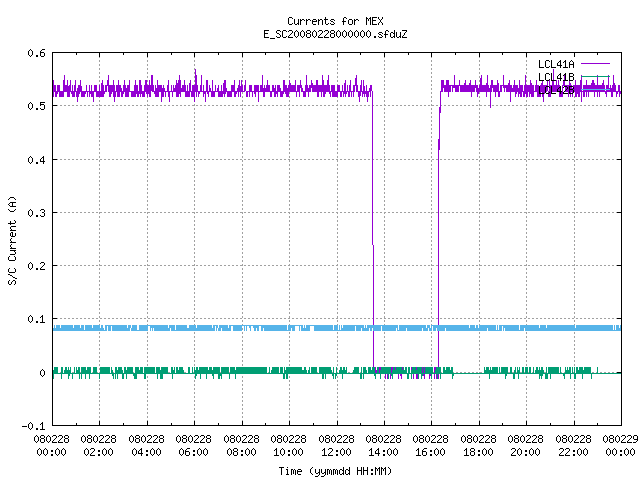Click the x-axis label "Time (yymmdd HH:MM)"
The height and width of the screenshot is (480, 640).
click(335, 471)
